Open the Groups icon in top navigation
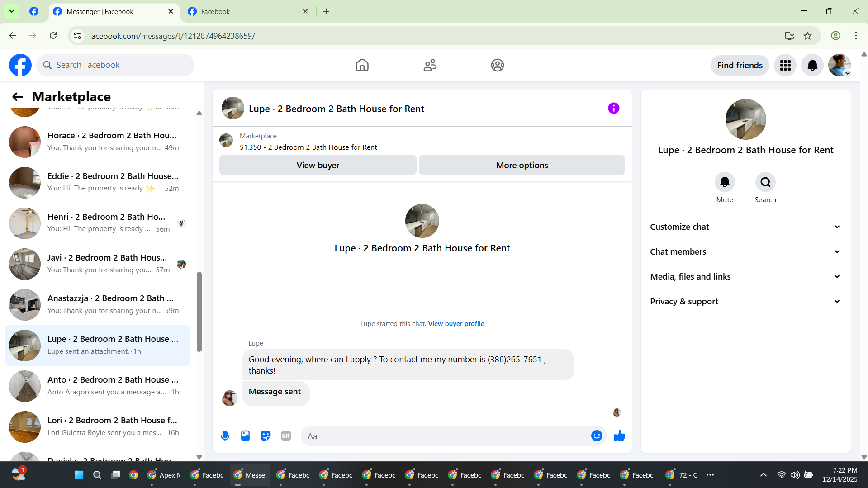Image resolution: width=868 pixels, height=488 pixels. pyautogui.click(x=498, y=65)
